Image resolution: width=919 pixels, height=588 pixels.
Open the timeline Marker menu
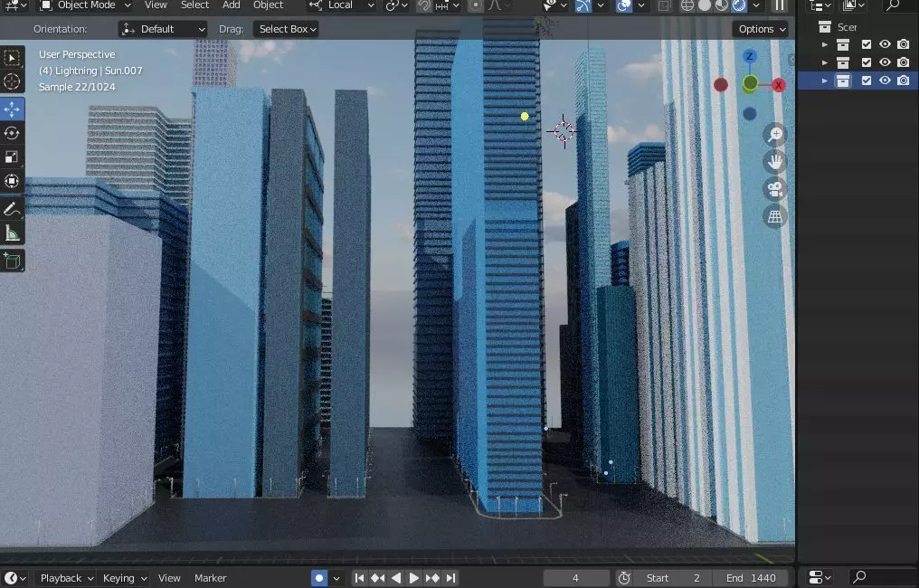[x=211, y=578]
